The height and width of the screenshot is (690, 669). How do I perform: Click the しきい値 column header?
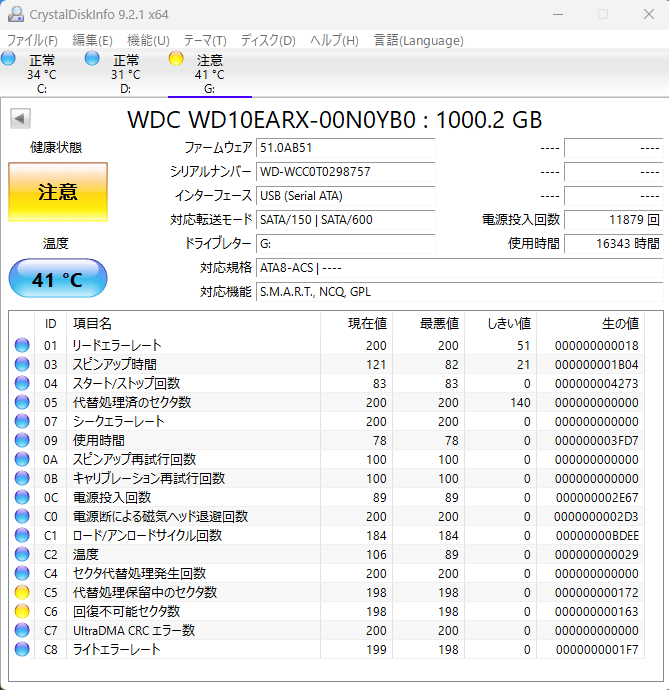[x=500, y=324]
